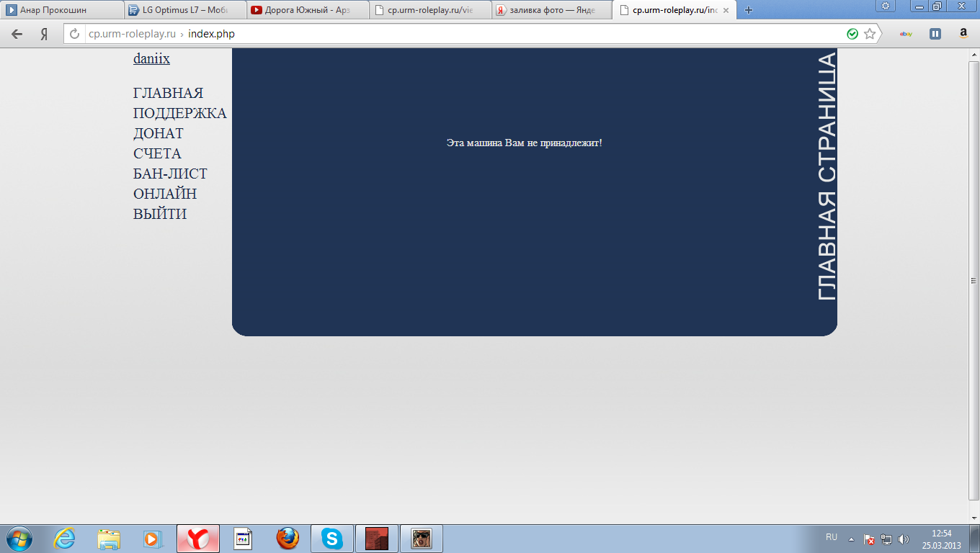Open the Yandex home button in toolbar
This screenshot has height=553, width=980.
click(44, 34)
